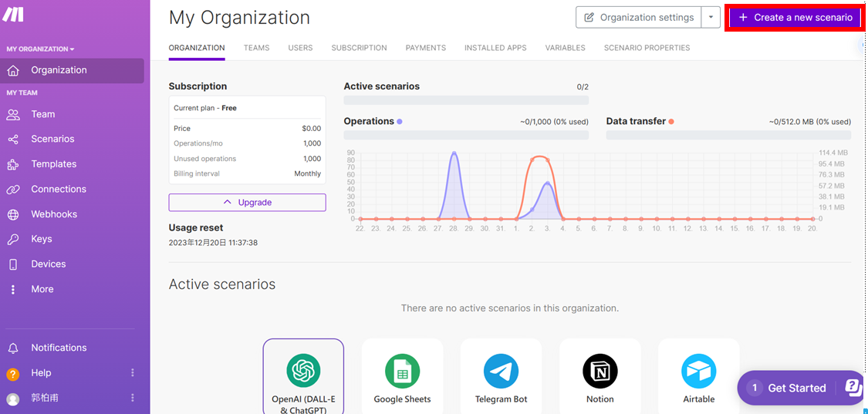Open the Get Started widget

(x=796, y=388)
